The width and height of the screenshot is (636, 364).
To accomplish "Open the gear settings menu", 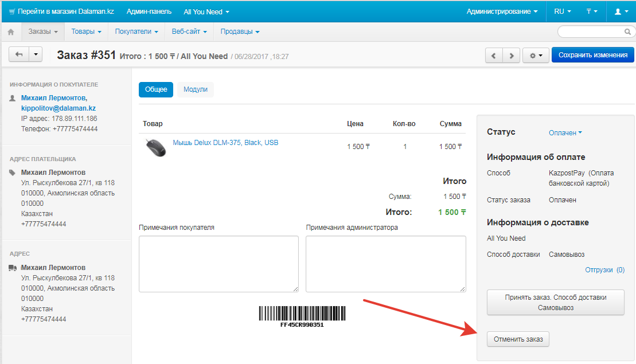I will (x=536, y=56).
